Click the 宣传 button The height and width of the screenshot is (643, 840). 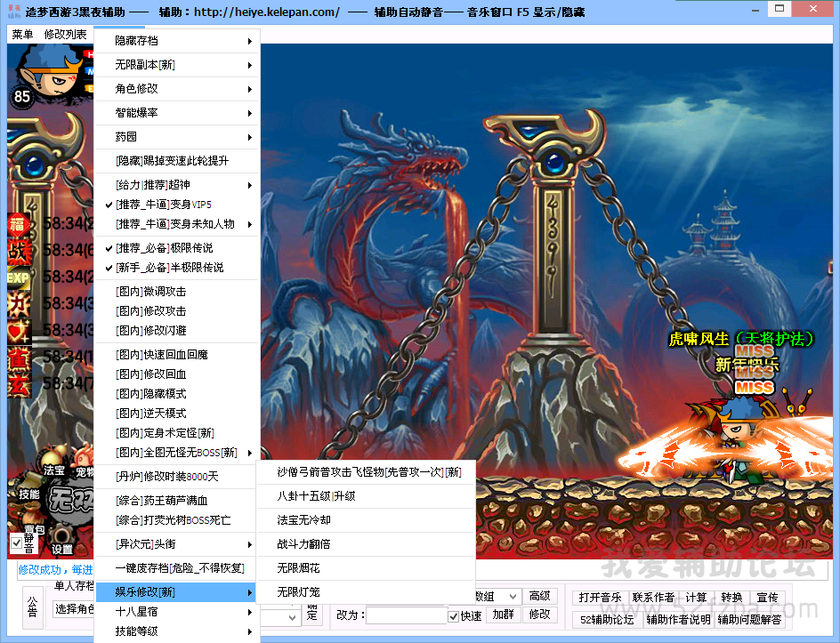coord(767,598)
